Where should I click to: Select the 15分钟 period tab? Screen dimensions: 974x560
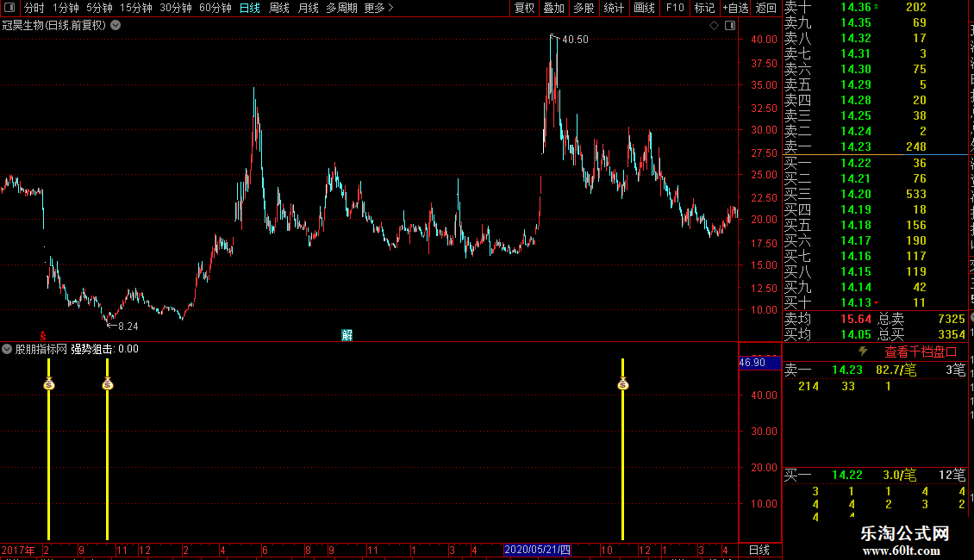pyautogui.click(x=135, y=8)
